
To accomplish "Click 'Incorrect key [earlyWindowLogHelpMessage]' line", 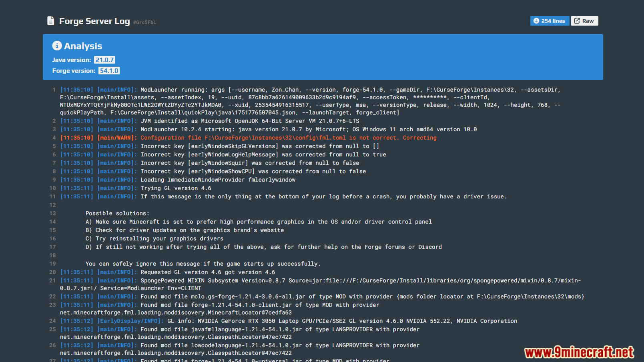I will tap(263, 155).
